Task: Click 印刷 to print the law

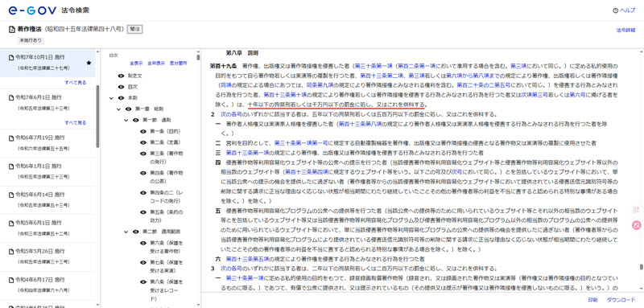Action: (592, 300)
